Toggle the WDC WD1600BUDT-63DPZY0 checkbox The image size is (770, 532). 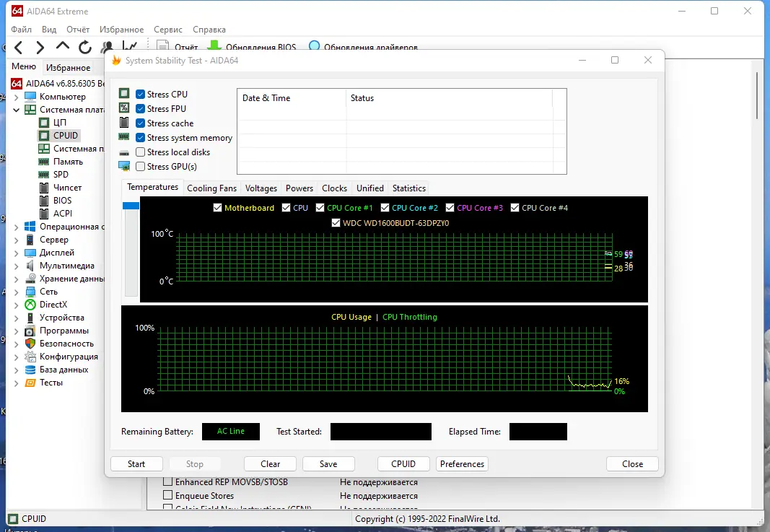pos(336,222)
